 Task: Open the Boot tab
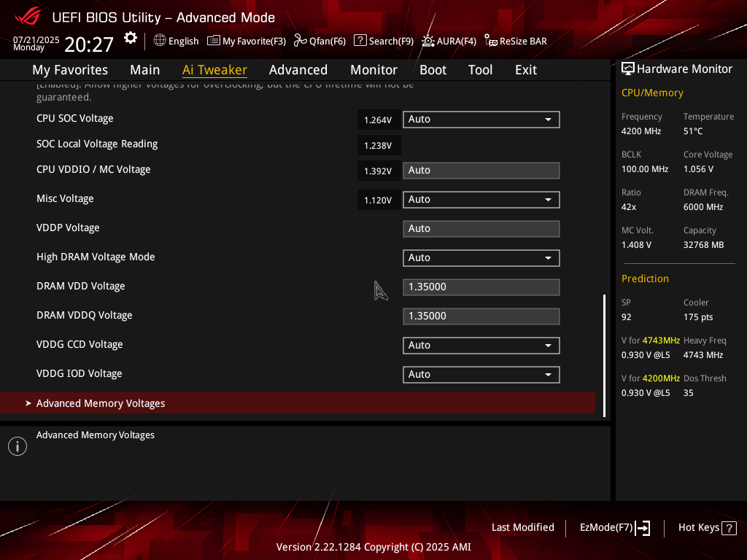(433, 70)
